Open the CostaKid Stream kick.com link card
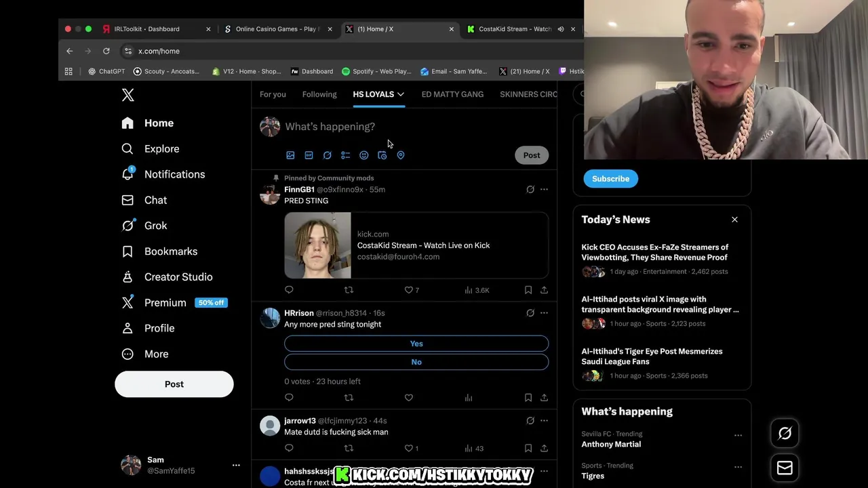Image resolution: width=868 pixels, height=488 pixels. point(416,245)
